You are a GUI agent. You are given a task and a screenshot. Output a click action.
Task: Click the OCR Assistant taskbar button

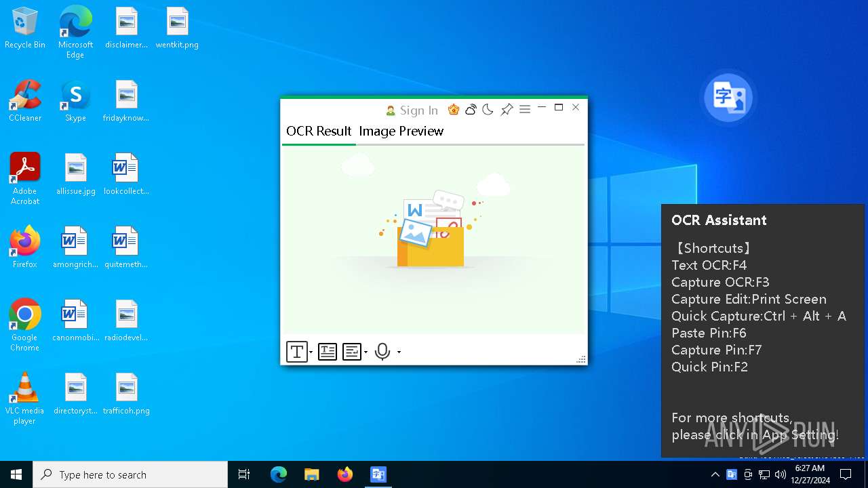click(x=378, y=474)
